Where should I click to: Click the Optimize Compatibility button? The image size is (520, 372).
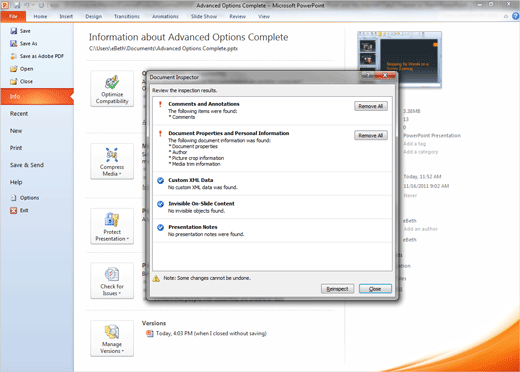pyautogui.click(x=112, y=89)
